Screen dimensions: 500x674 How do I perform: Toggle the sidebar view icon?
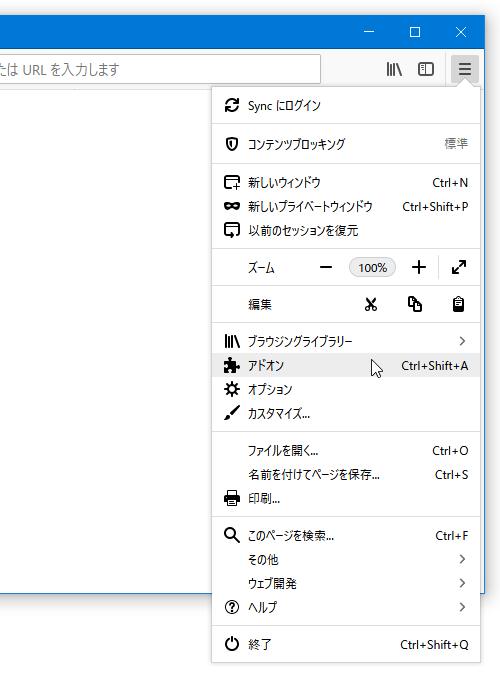[x=426, y=69]
